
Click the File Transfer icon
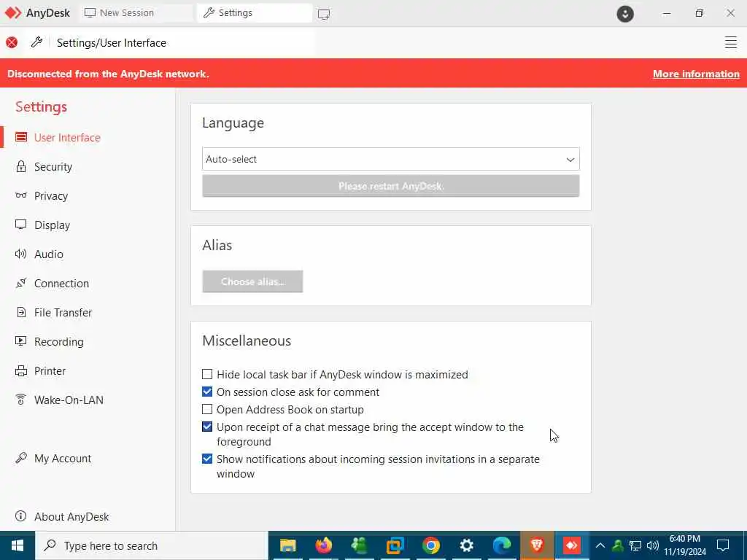pos(21,312)
